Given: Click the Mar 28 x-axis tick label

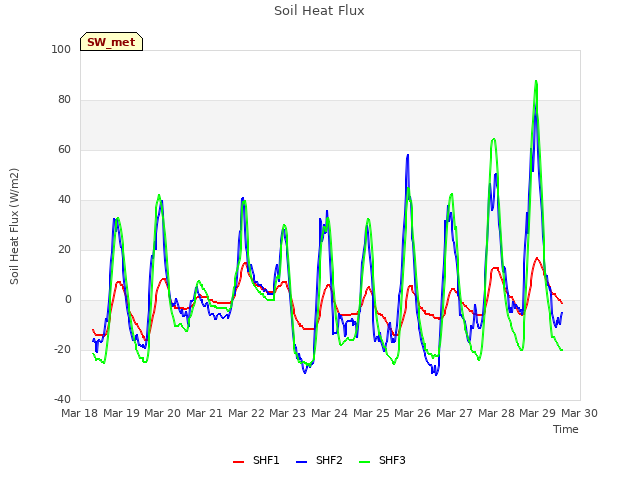Looking at the screenshot, I should pos(496,413).
